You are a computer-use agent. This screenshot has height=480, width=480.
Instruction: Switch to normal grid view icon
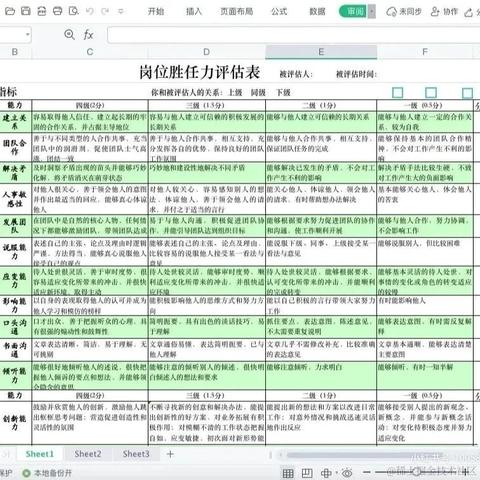(288, 473)
